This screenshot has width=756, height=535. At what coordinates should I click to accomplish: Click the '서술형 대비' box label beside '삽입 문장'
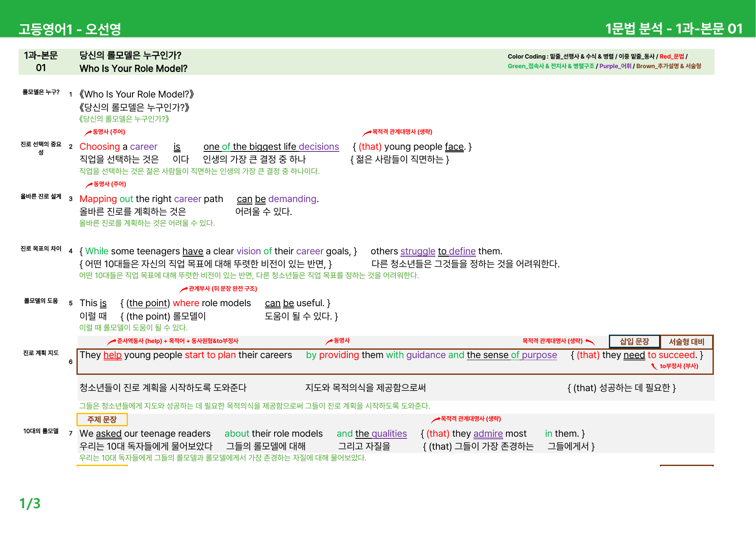tap(687, 342)
